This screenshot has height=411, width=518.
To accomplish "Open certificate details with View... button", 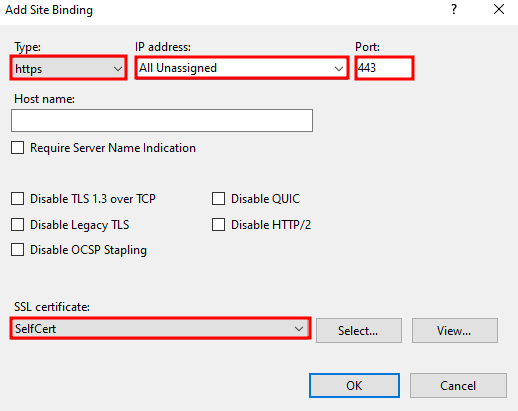I will pos(455,330).
